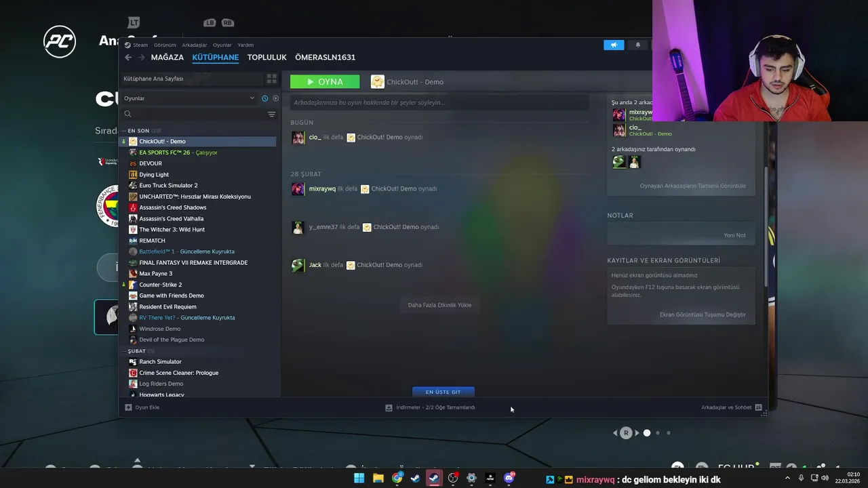Click Ekran Görüntüsü Tuşunu Değiştir
The width and height of the screenshot is (868, 488).
coord(703,314)
